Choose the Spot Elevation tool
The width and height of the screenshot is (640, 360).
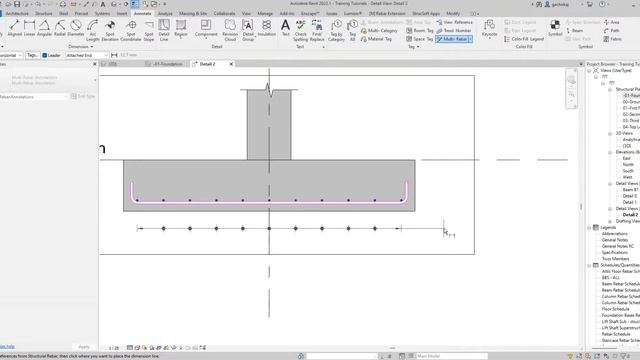tap(110, 31)
